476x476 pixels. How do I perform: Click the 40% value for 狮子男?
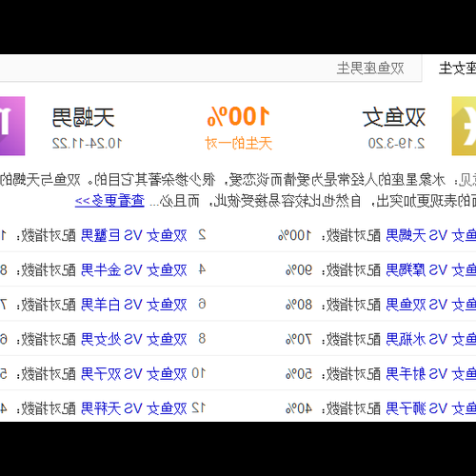(299, 408)
